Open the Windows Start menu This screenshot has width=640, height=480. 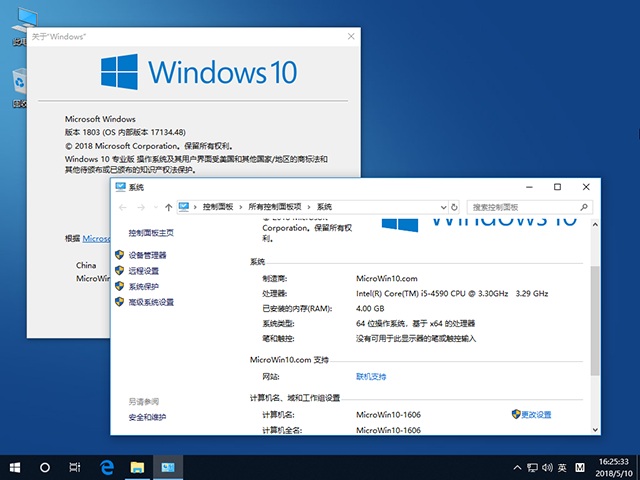pyautogui.click(x=15, y=467)
